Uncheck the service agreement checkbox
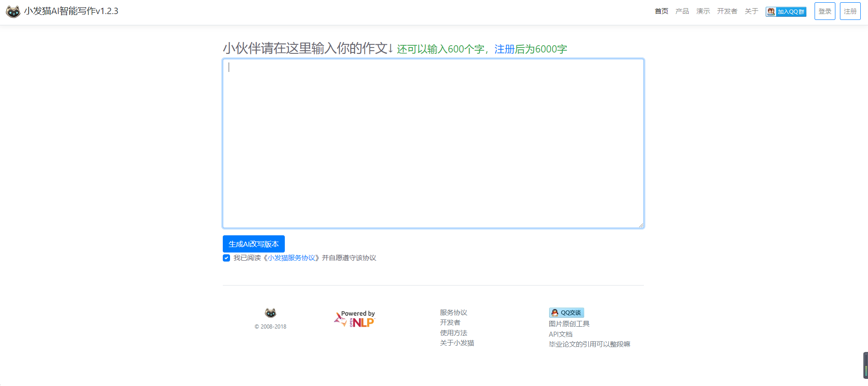 tap(226, 258)
